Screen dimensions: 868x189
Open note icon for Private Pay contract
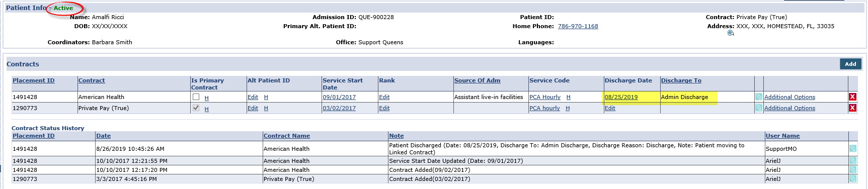(x=758, y=108)
